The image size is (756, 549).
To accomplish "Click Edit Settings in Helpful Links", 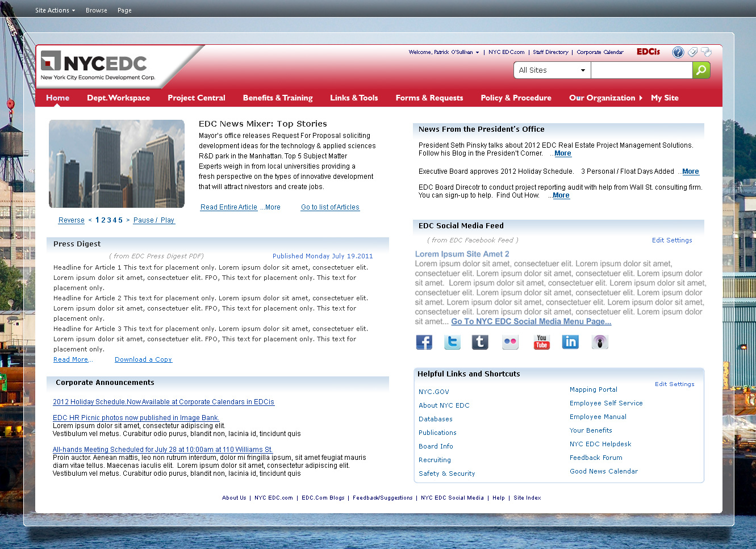I will pos(675,384).
